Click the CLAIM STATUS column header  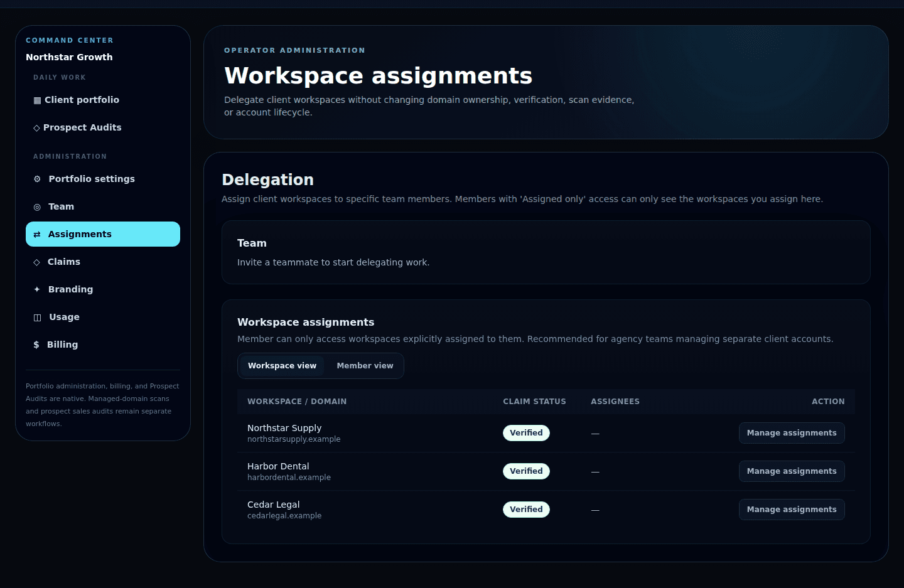(534, 402)
